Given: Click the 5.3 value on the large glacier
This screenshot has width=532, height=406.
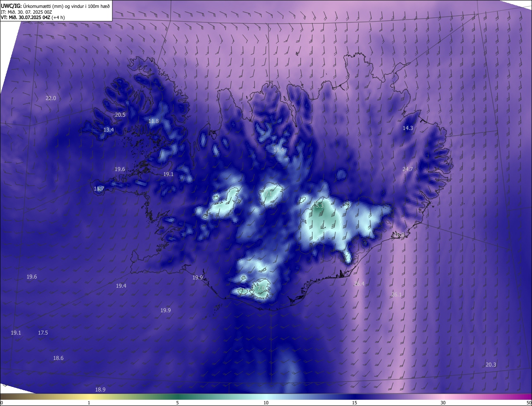Looking at the screenshot, I should tap(319, 205).
